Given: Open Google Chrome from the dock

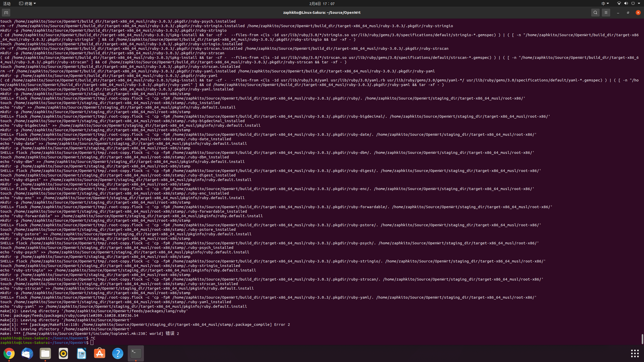Looking at the screenshot, I should [x=9, y=353].
